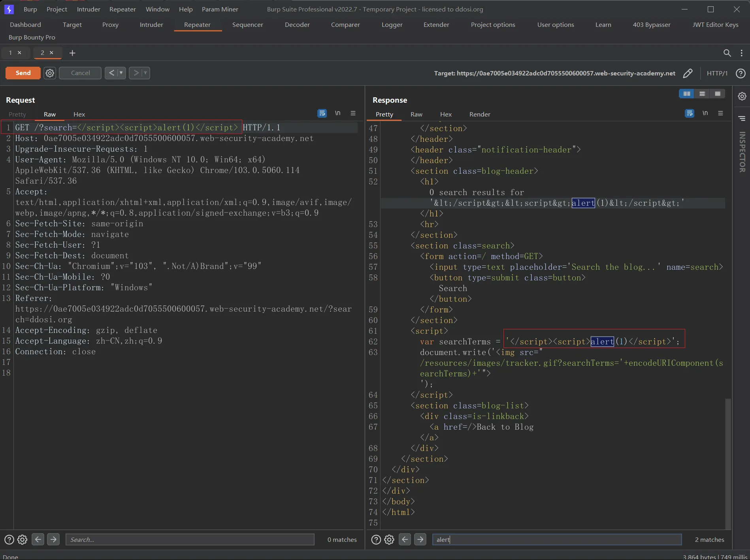Viewport: 750px width, 560px height.
Task: Open Repeater tab bar three-dot menu
Action: point(741,53)
